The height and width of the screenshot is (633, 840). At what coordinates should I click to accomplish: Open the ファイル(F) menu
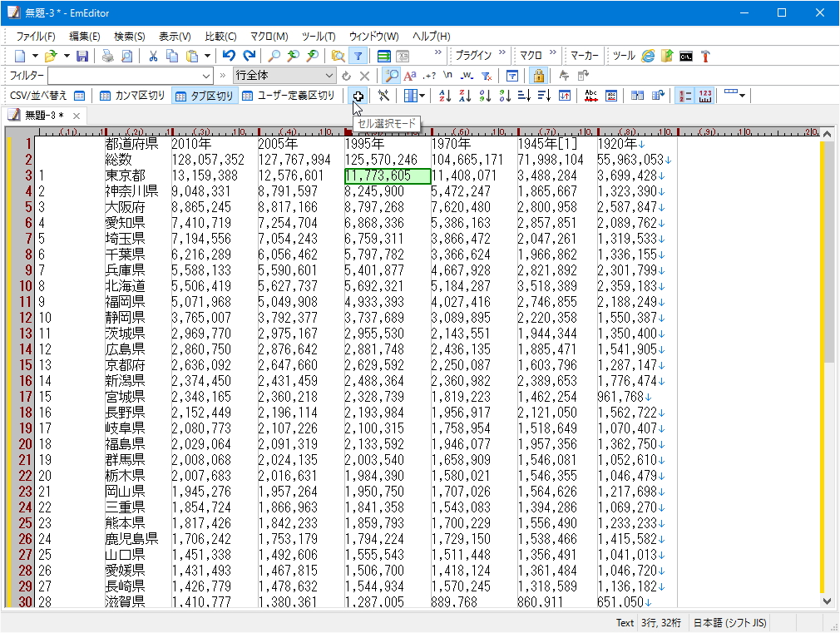point(36,37)
